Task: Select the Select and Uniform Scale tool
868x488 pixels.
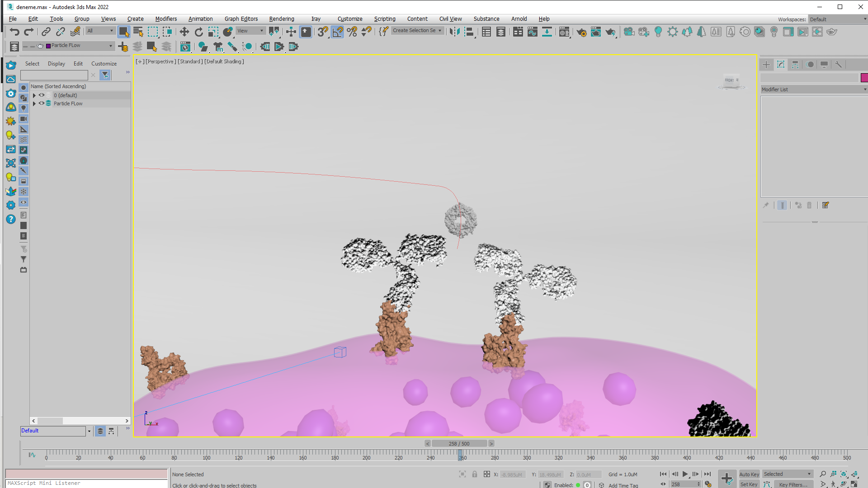Action: [213, 32]
